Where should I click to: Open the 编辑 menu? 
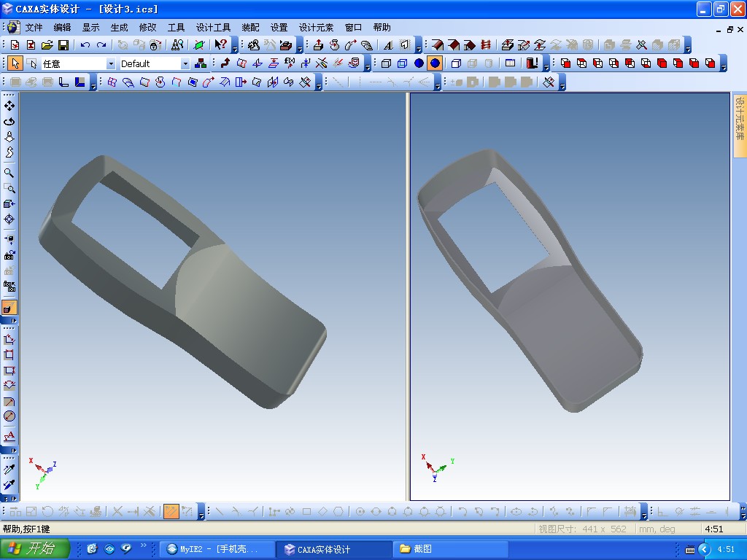63,27
